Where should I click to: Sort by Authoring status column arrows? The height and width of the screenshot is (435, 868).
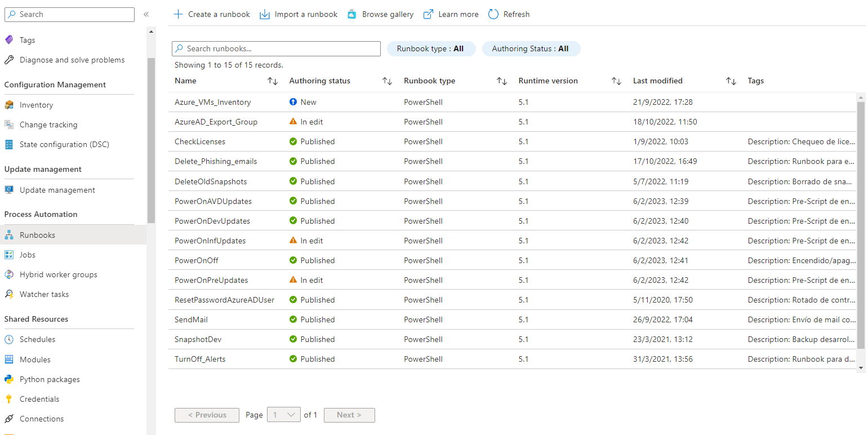[x=387, y=81]
